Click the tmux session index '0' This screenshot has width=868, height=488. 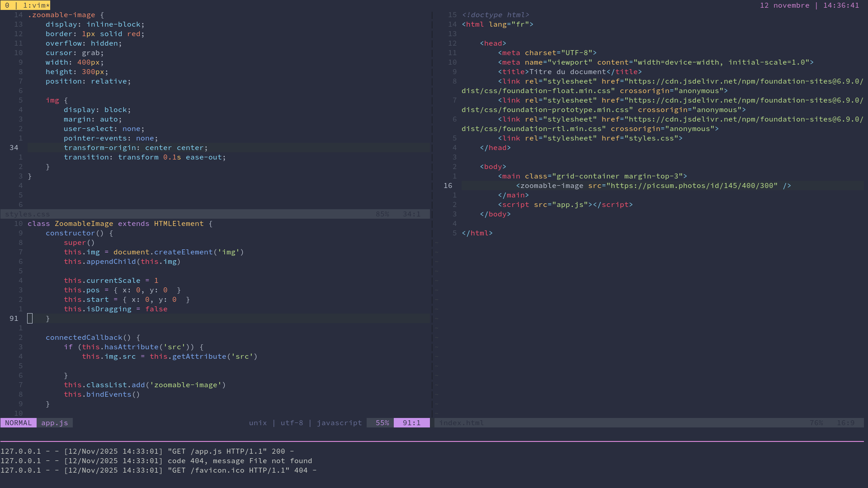[x=7, y=5]
